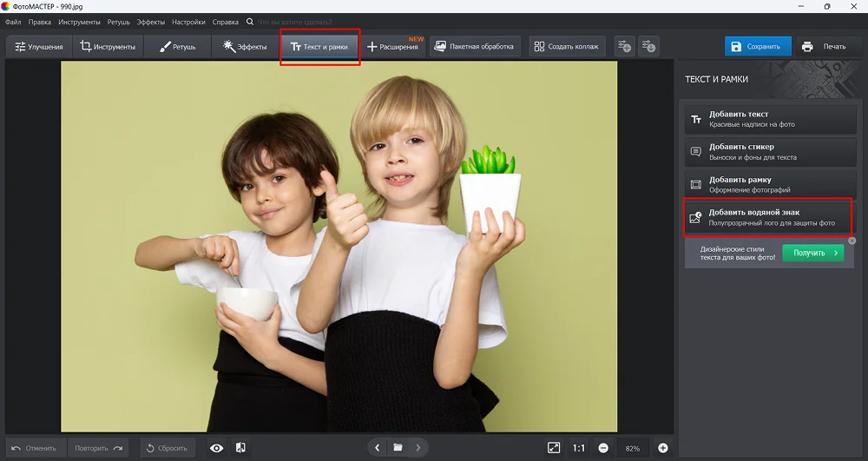The image size is (868, 461).
Task: Open the Расширения tab
Action: (392, 47)
